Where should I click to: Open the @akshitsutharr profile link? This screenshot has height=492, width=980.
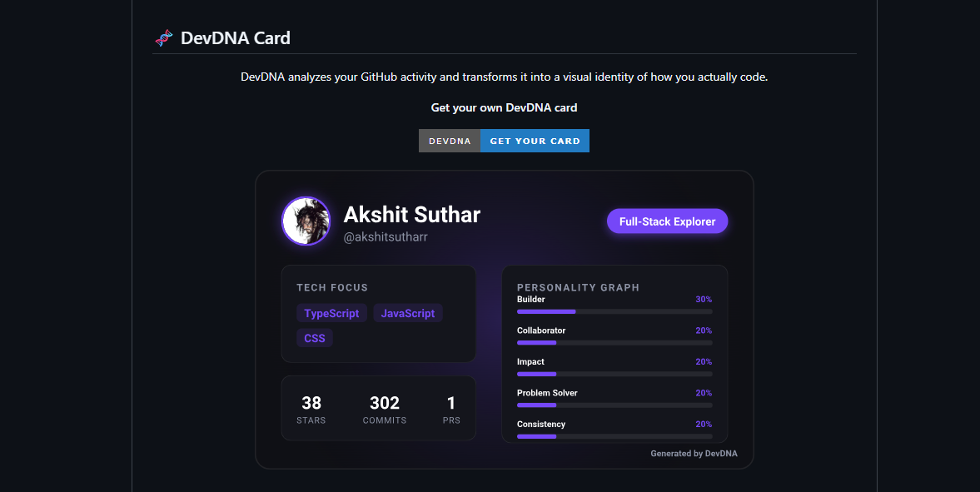coord(385,236)
